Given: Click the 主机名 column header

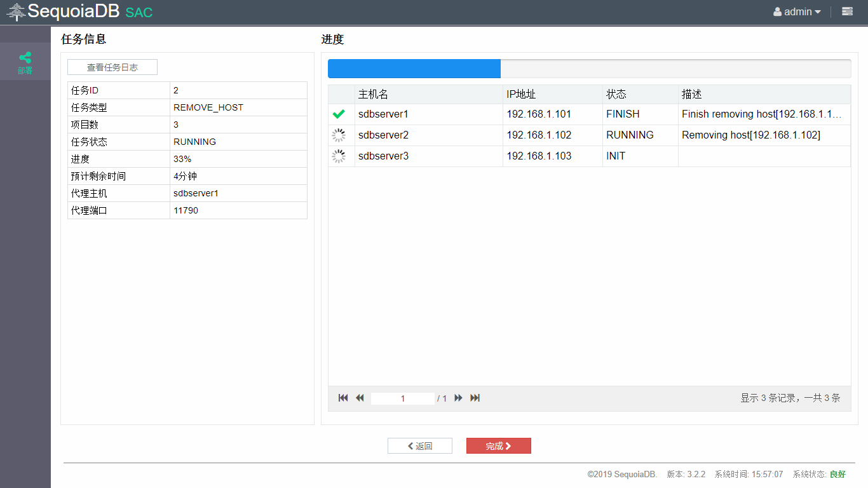Looking at the screenshot, I should (x=429, y=95).
